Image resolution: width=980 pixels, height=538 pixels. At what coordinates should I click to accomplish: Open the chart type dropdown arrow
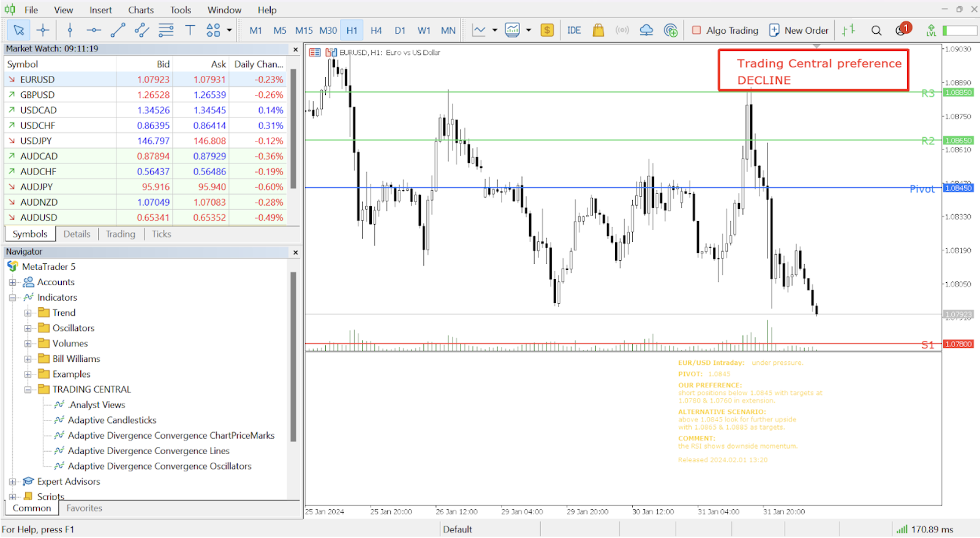click(x=495, y=30)
